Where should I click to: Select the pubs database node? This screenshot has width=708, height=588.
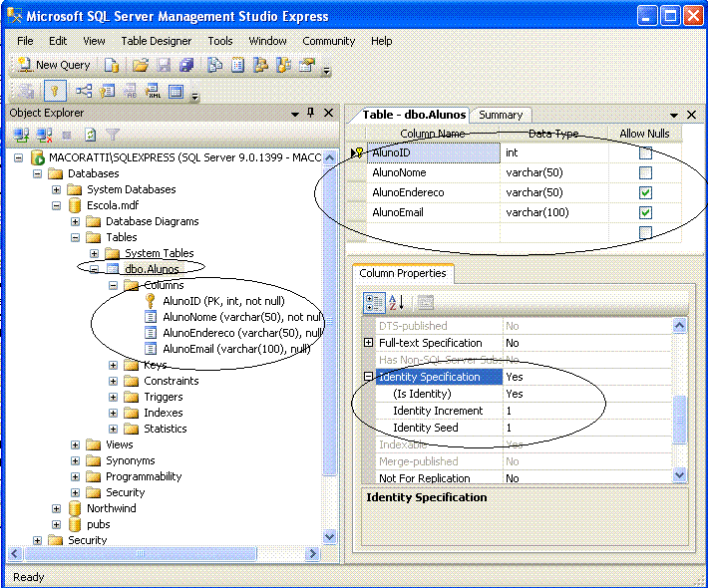pos(99,524)
